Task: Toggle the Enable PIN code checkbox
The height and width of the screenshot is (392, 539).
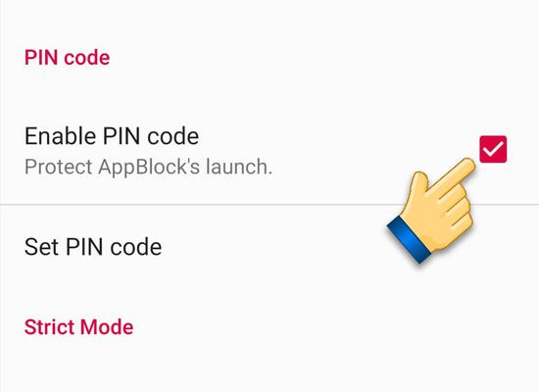Action: pyautogui.click(x=493, y=149)
